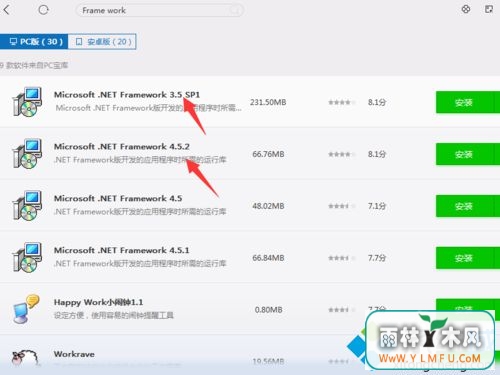Click the Workrave sheep icon

pyautogui.click(x=25, y=357)
